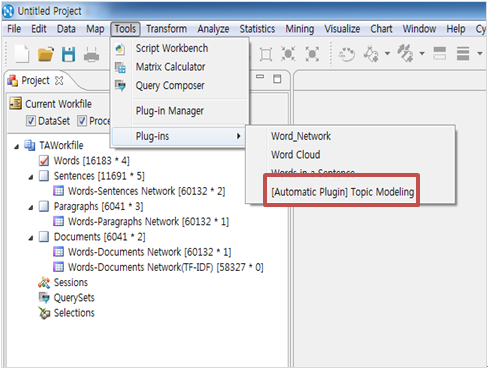The width and height of the screenshot is (488, 369).
Task: Minimize the Project panel view
Action: point(260,77)
